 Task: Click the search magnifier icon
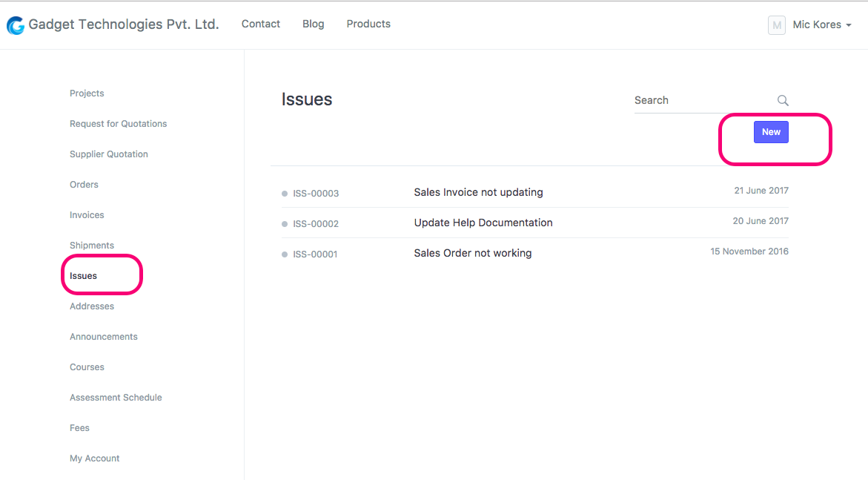tap(783, 101)
